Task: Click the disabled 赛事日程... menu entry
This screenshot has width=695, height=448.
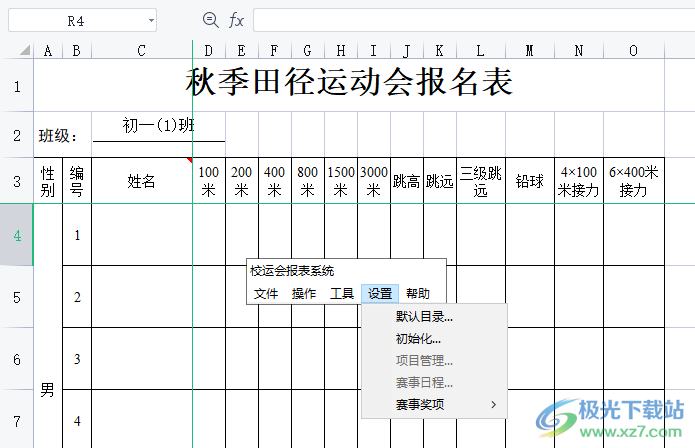Action: pos(434,382)
